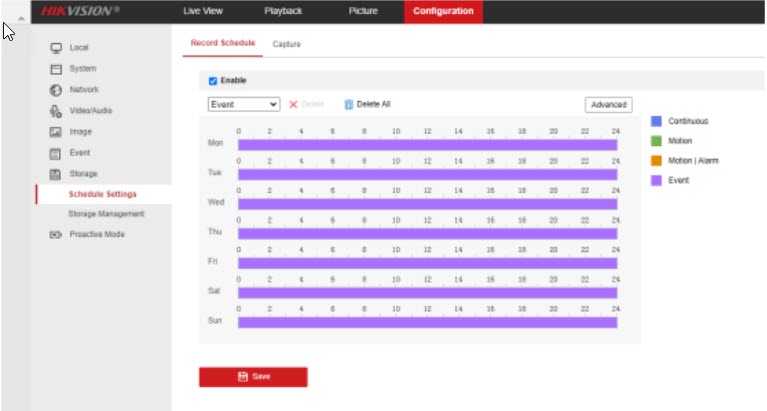
Task: Click the Proactive Mode icon
Action: point(57,235)
